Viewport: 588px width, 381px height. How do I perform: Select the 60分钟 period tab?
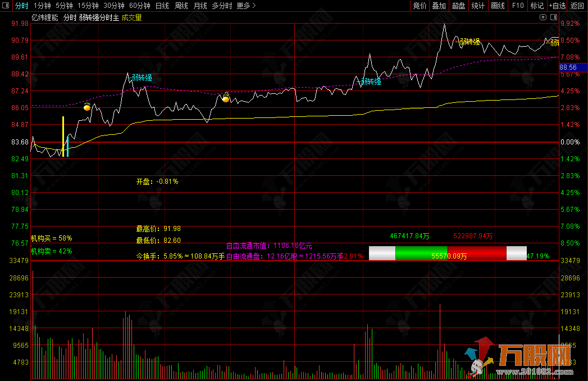click(139, 6)
